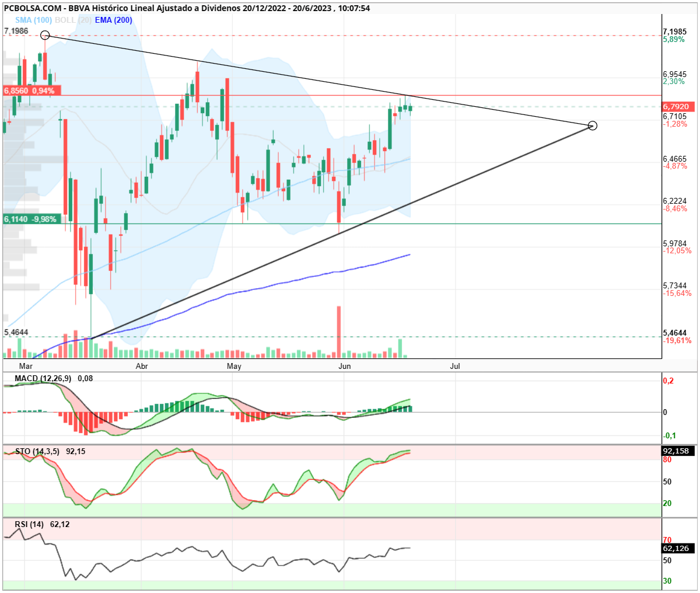The height and width of the screenshot is (593, 700).
Task: Click the 30 level on the RSI axis
Action: (x=667, y=581)
